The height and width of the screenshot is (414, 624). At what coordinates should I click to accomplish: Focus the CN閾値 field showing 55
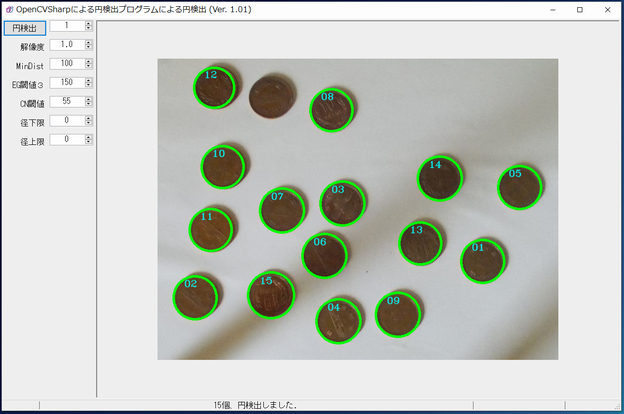click(x=67, y=102)
